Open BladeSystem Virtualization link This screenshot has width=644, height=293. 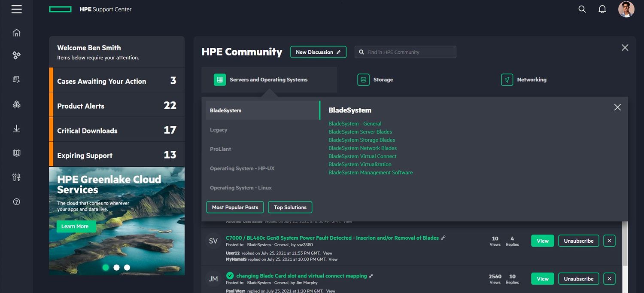point(360,164)
